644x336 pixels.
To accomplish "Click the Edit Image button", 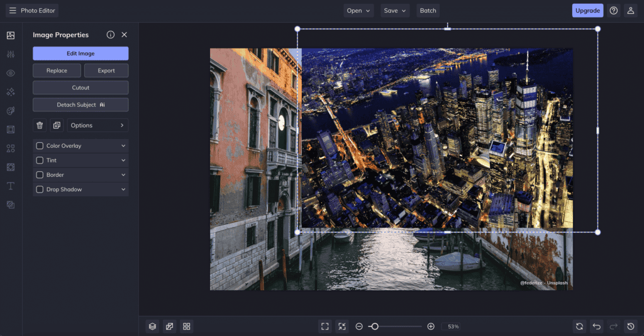I will click(x=80, y=53).
